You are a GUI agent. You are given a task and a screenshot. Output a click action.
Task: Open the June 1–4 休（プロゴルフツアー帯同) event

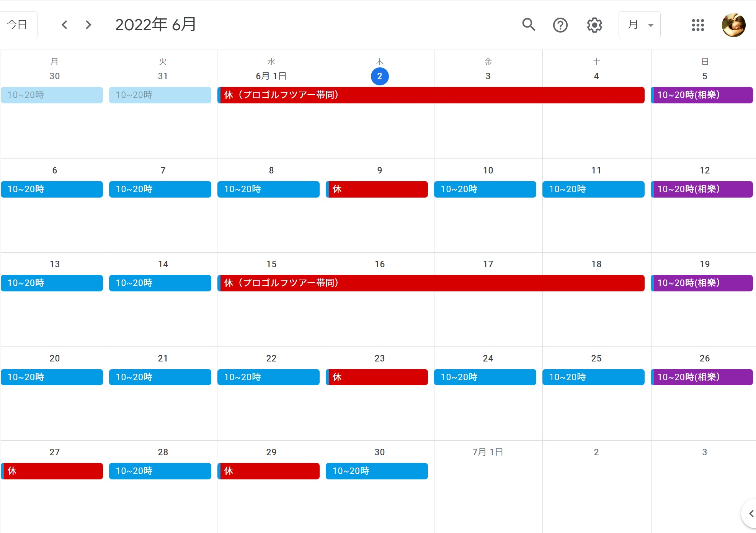pos(431,95)
